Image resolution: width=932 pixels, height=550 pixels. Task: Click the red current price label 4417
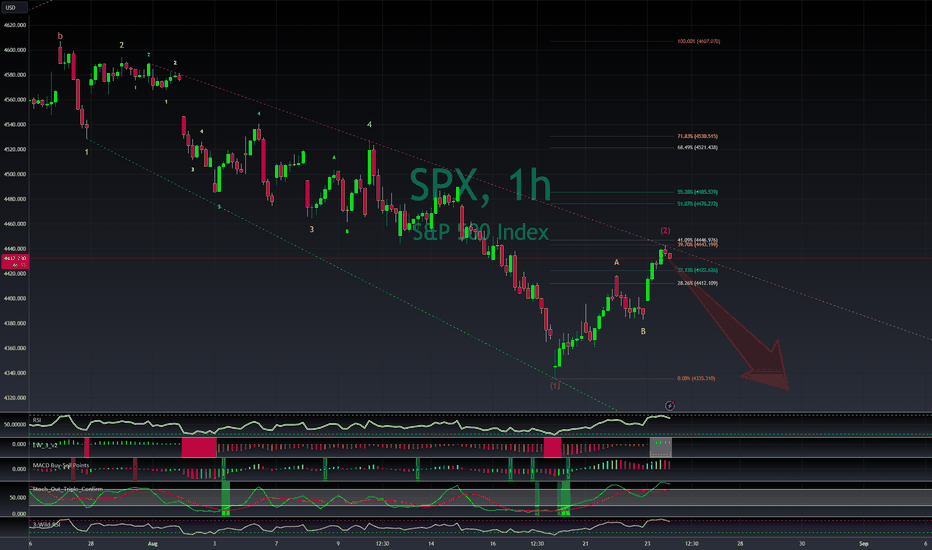(x=14, y=261)
